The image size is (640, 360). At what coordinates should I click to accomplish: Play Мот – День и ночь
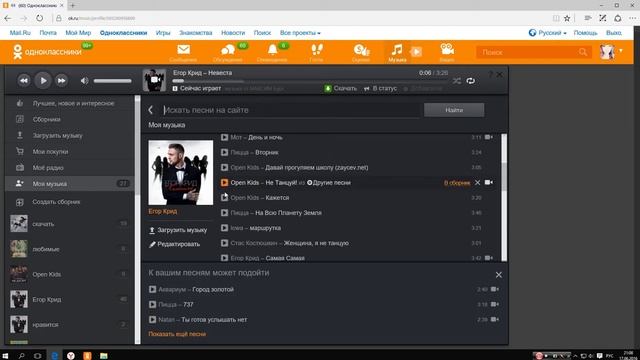(x=224, y=138)
